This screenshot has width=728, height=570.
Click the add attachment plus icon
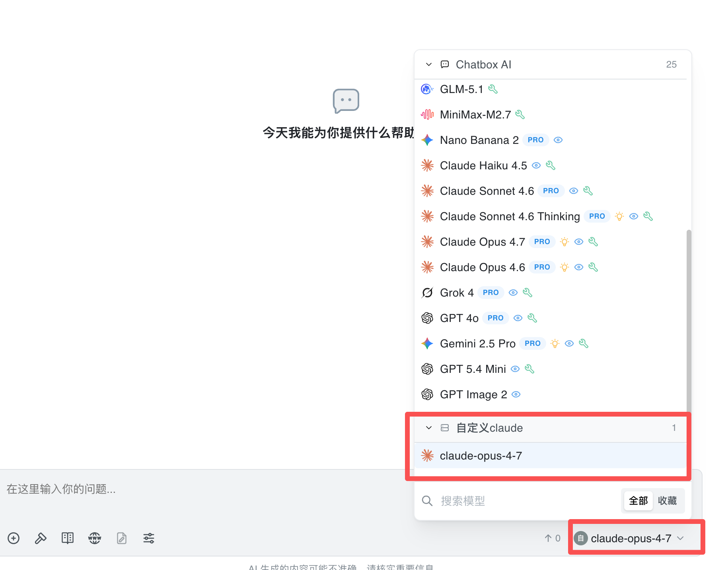(14, 538)
